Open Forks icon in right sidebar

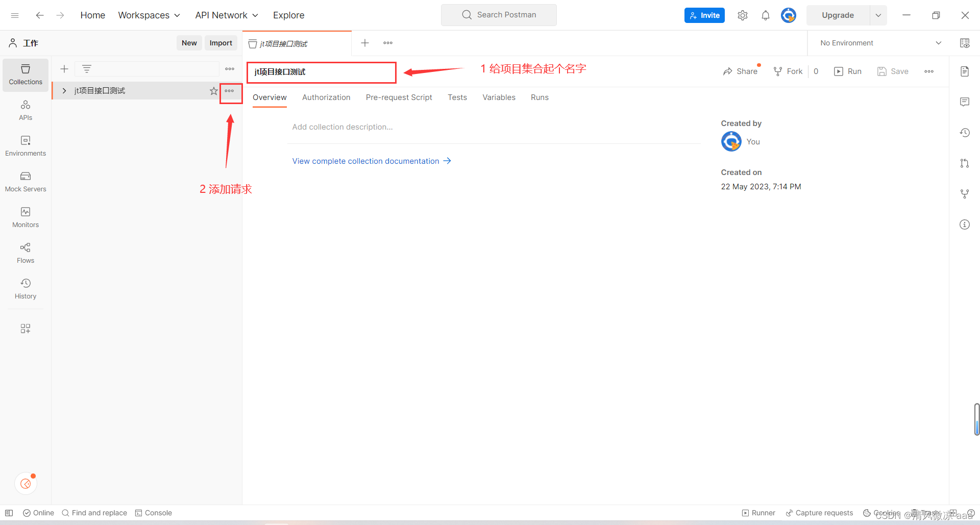tap(965, 194)
